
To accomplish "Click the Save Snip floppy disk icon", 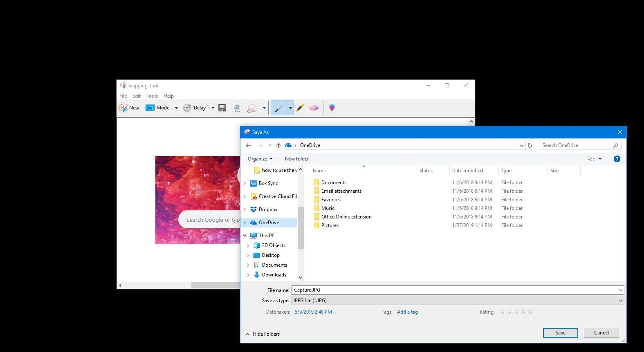I will pos(222,108).
